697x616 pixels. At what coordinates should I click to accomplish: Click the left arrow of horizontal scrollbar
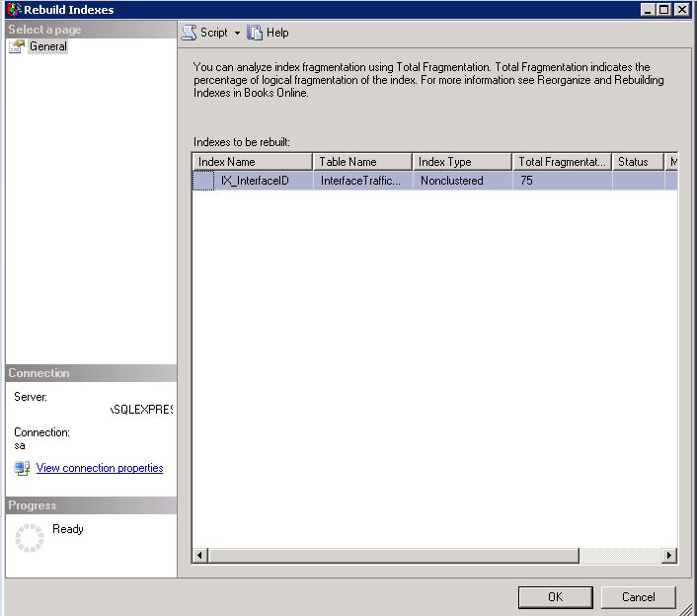click(199, 555)
